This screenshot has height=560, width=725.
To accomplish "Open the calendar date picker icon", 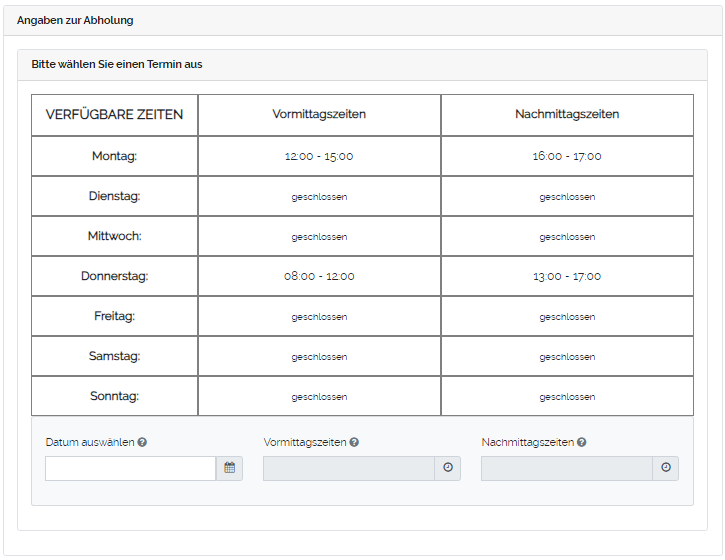I will 229,468.
